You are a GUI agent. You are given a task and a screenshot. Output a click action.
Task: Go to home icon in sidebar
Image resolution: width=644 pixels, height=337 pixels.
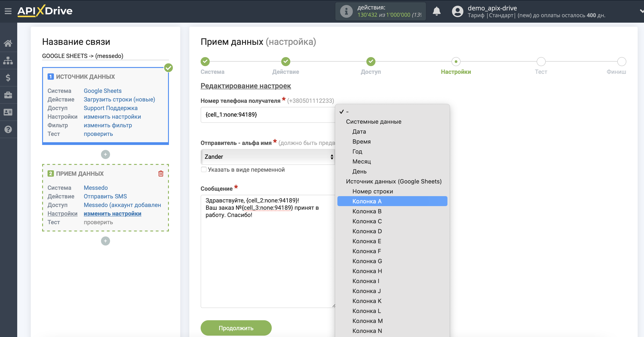(x=8, y=43)
